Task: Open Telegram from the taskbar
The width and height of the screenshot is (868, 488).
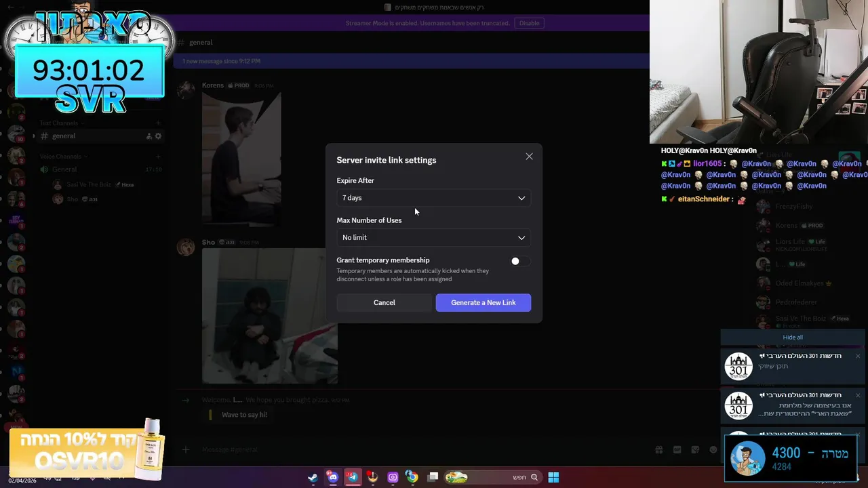Action: [x=353, y=477]
